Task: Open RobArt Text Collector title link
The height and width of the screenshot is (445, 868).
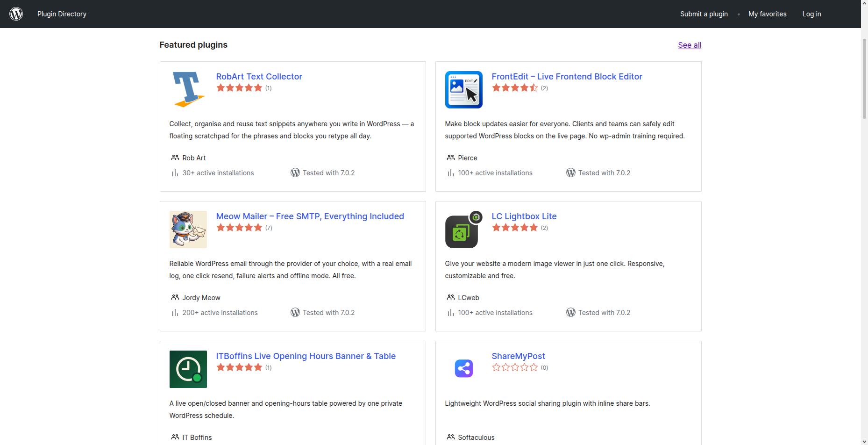Action: pos(259,76)
